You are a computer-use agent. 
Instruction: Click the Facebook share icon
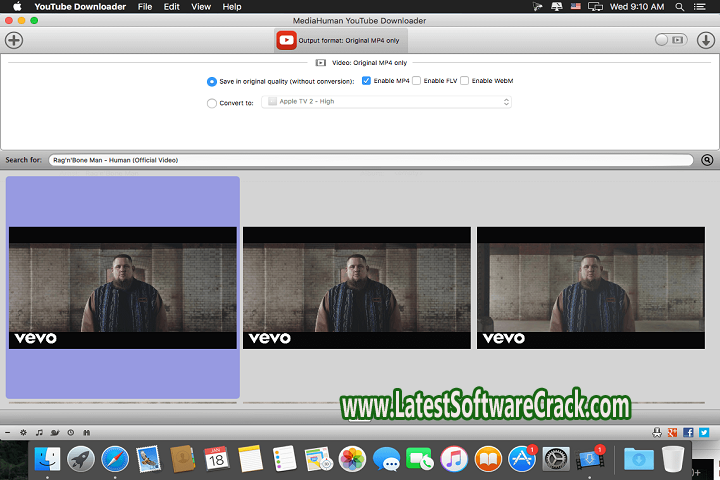688,432
